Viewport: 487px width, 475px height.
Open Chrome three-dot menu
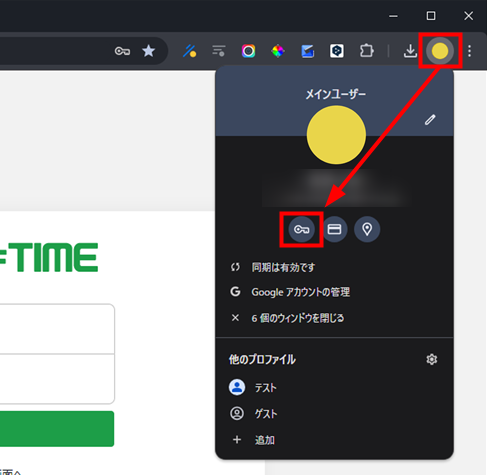coord(469,51)
